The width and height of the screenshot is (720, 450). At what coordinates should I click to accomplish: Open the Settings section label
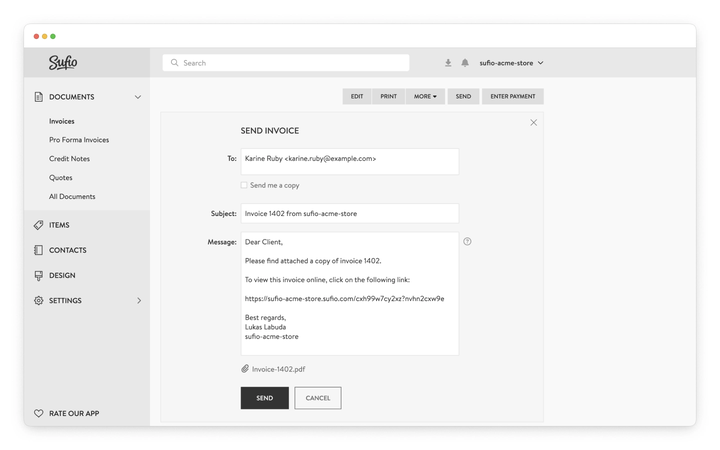pos(65,300)
